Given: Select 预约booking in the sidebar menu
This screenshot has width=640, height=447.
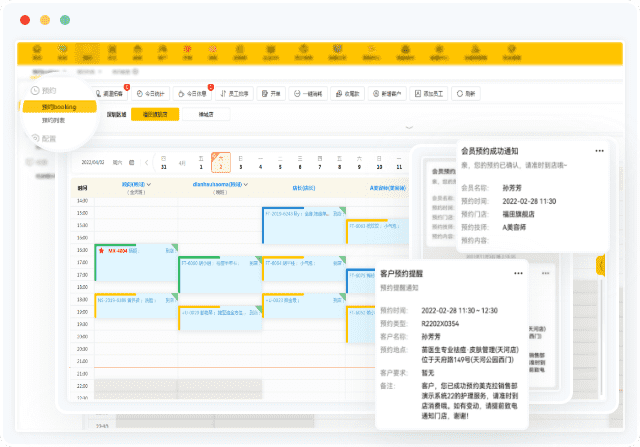Looking at the screenshot, I should 59,107.
